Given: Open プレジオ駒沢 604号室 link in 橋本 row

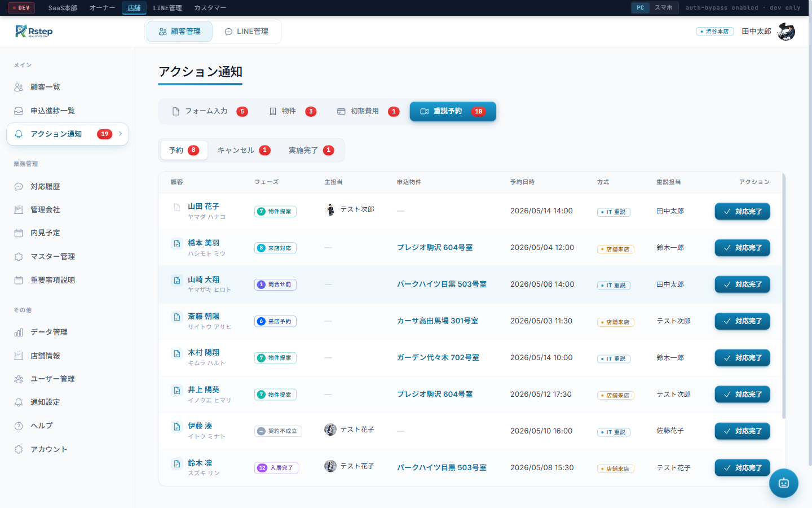Looking at the screenshot, I should pos(435,248).
